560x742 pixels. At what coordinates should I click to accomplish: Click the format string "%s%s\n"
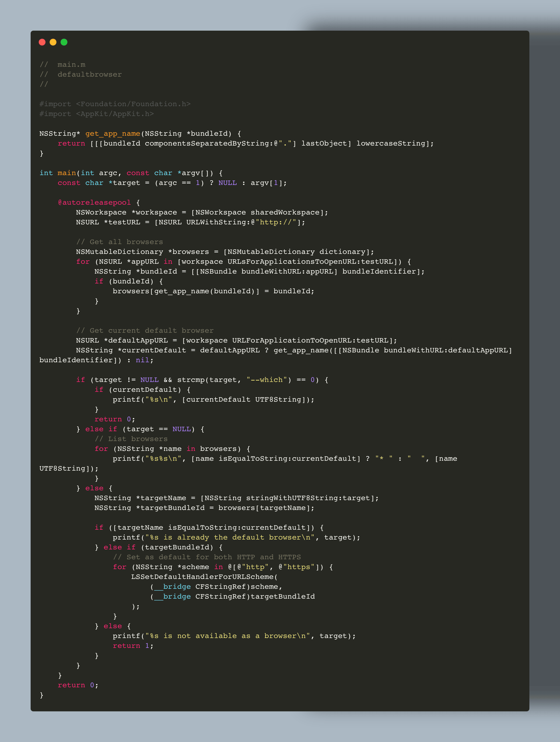(x=163, y=459)
